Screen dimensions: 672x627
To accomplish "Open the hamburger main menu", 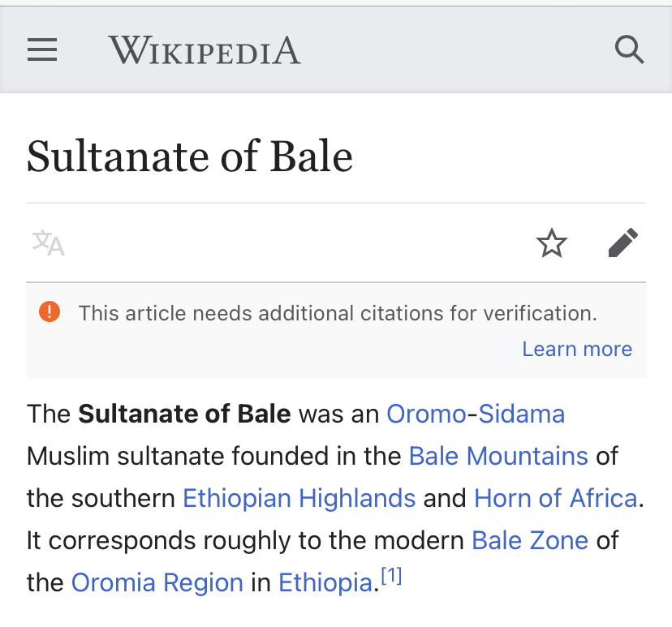I will 42,50.
